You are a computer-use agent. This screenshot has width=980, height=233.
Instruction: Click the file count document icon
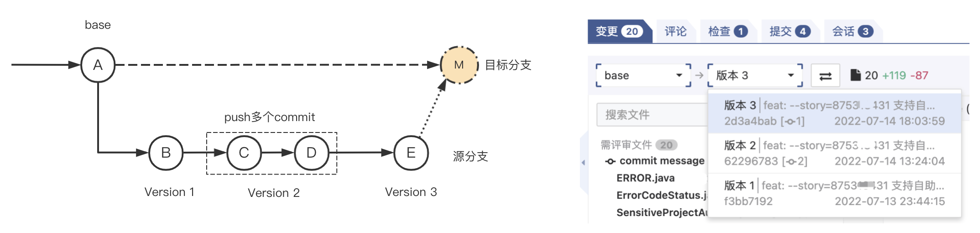coord(855,75)
